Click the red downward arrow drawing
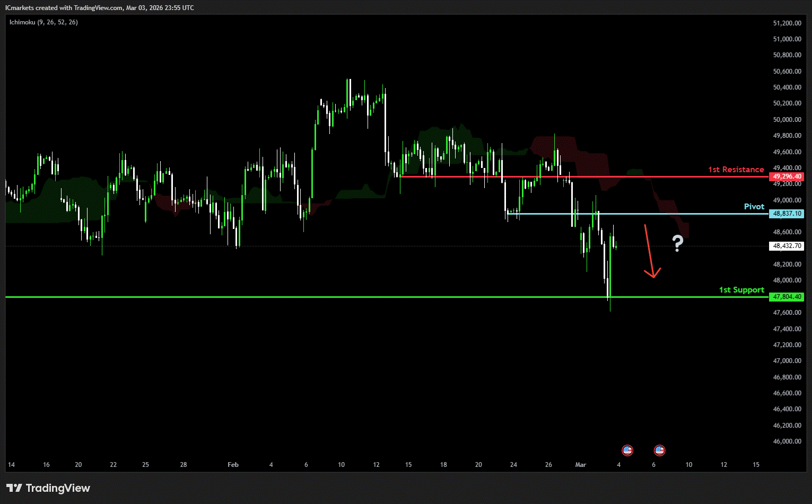This screenshot has width=812, height=504. point(650,252)
